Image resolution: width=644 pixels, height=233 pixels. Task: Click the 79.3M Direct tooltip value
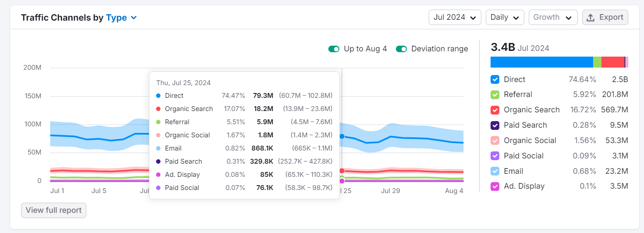click(263, 96)
